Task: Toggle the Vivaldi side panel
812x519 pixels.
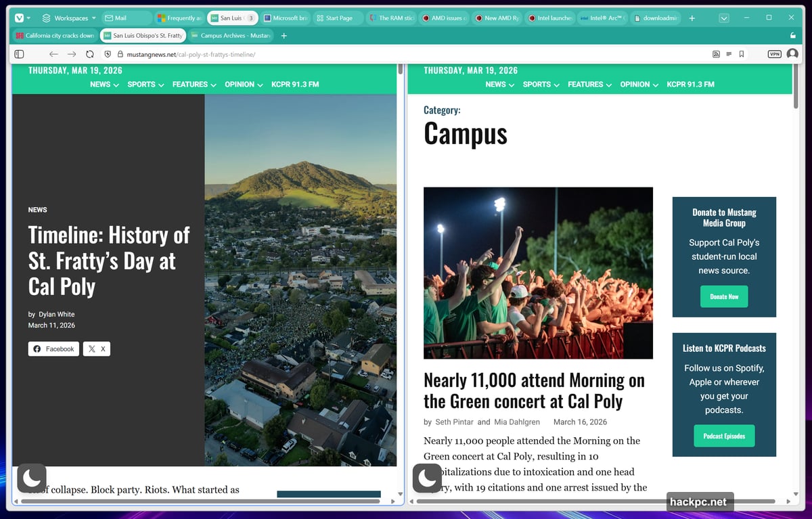Action: pyautogui.click(x=19, y=53)
